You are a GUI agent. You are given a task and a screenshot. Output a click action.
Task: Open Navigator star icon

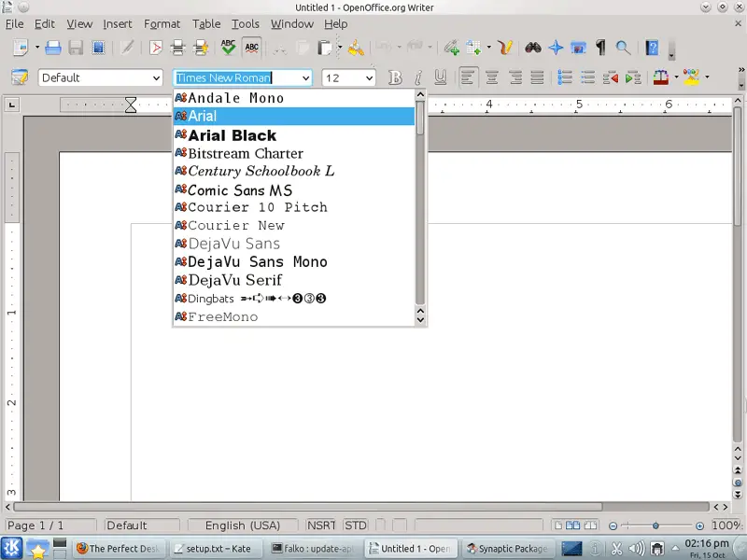(x=556, y=48)
